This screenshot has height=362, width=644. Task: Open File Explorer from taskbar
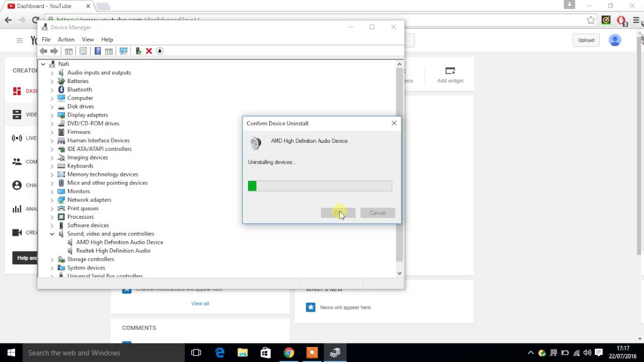pos(243,353)
